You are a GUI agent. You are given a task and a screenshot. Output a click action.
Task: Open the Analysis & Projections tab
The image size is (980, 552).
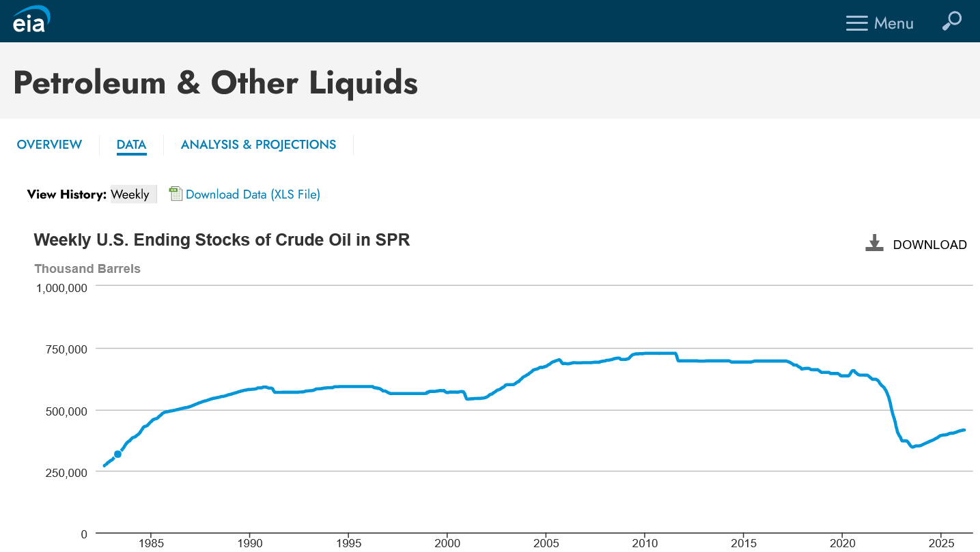[x=258, y=145]
